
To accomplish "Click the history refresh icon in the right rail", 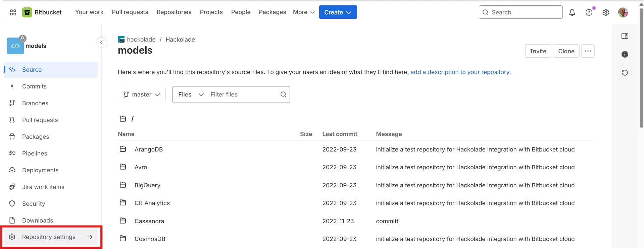I will tap(625, 73).
